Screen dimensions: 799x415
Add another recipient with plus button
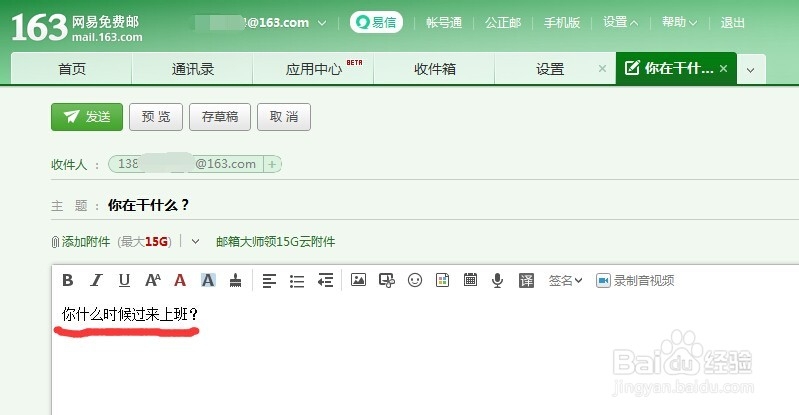pos(272,164)
